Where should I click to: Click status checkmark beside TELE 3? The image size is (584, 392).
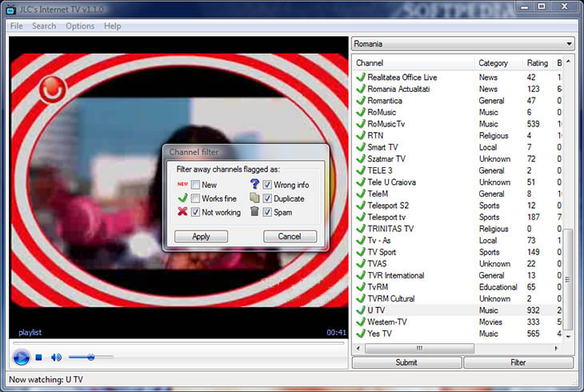(x=361, y=170)
